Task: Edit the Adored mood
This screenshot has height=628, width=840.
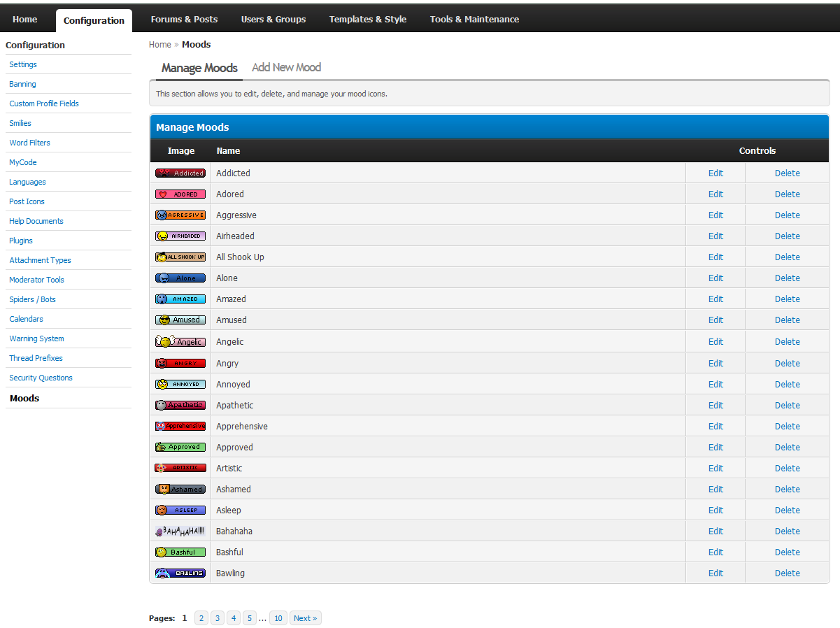Action: (716, 194)
